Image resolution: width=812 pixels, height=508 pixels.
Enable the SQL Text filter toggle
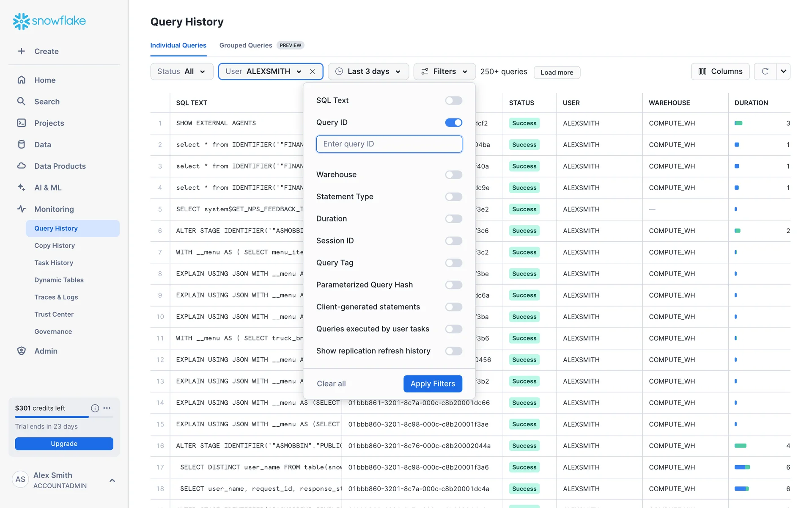tap(453, 100)
